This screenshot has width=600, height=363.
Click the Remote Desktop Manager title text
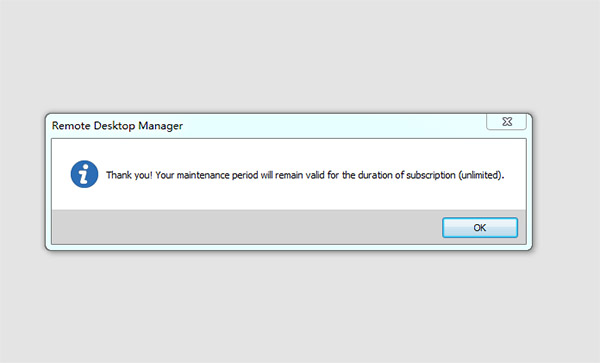(x=117, y=125)
